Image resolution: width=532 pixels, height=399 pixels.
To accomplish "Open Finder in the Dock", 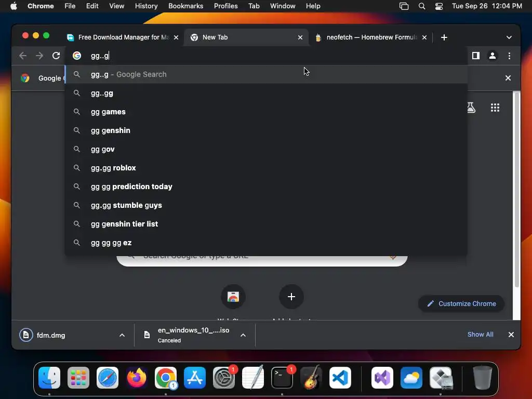I will (49, 378).
